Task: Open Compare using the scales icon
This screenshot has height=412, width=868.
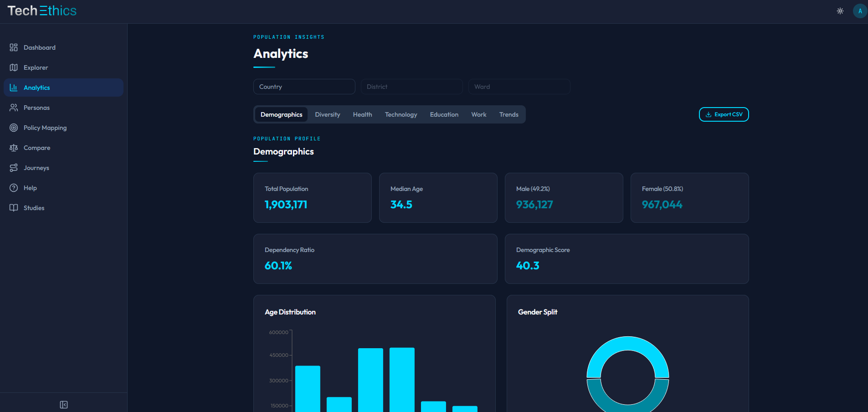Action: (13, 147)
